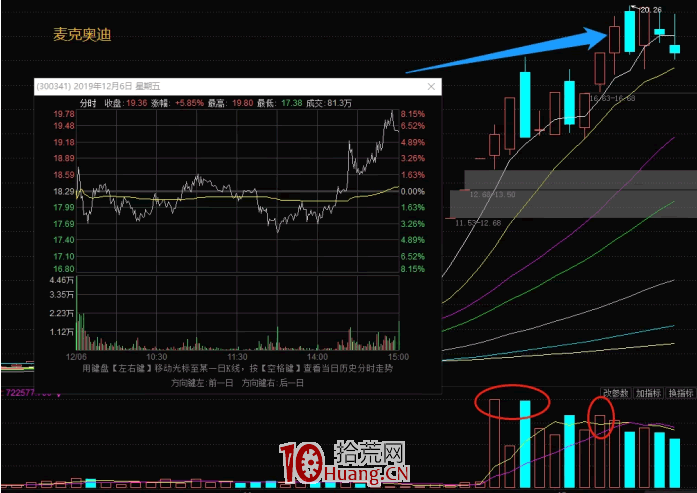Screen dimensions: 697x493
Task: Click the 收盘 value 19.36
Action: [x=136, y=103]
